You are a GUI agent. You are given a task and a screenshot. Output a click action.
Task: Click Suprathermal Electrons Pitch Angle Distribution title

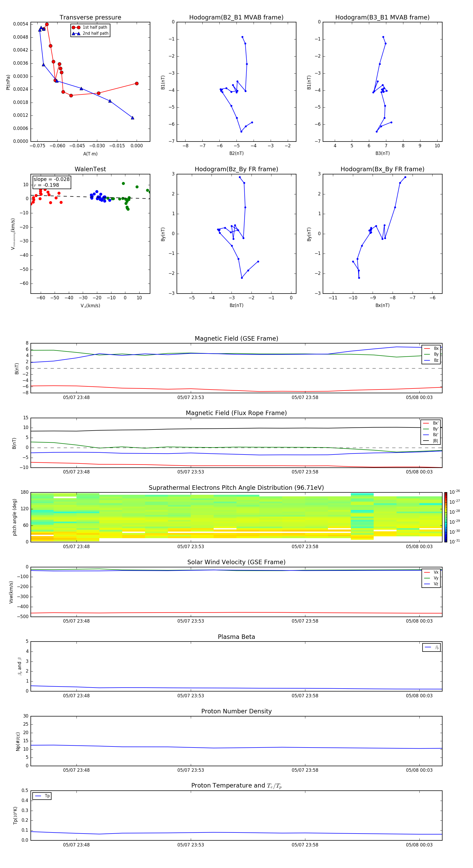coord(236,488)
